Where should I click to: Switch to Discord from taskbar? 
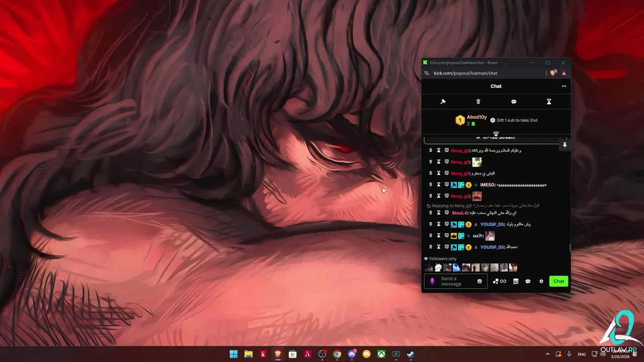click(352, 354)
